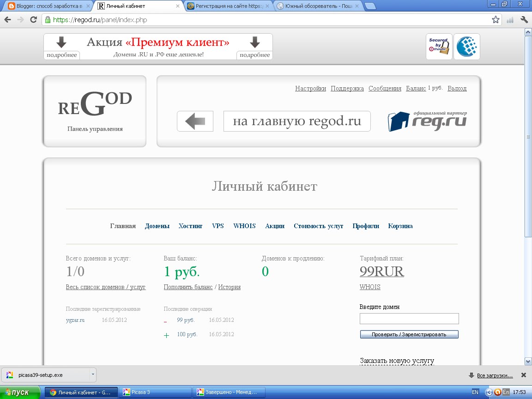Expand hidden tray icons arrow
This screenshot has width=532, height=399.
coord(489,392)
